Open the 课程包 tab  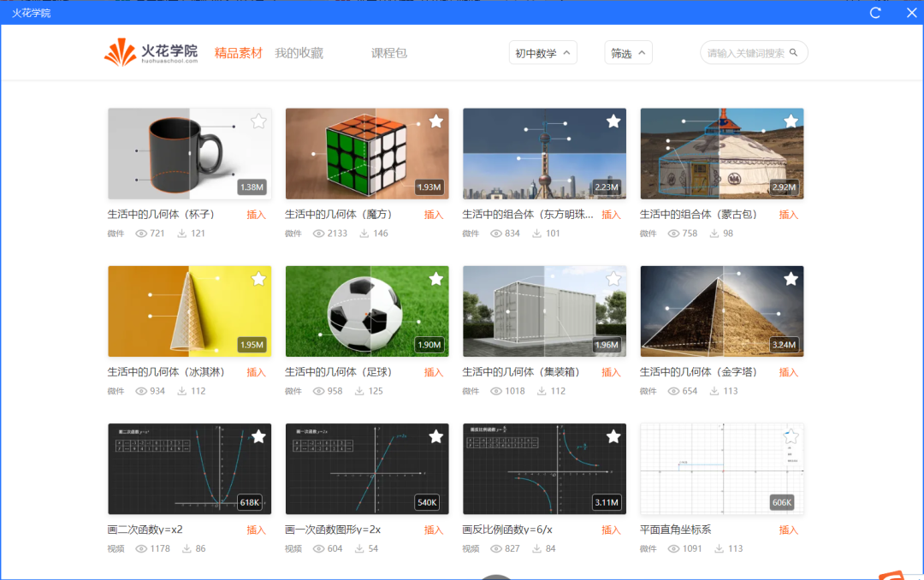(x=389, y=53)
